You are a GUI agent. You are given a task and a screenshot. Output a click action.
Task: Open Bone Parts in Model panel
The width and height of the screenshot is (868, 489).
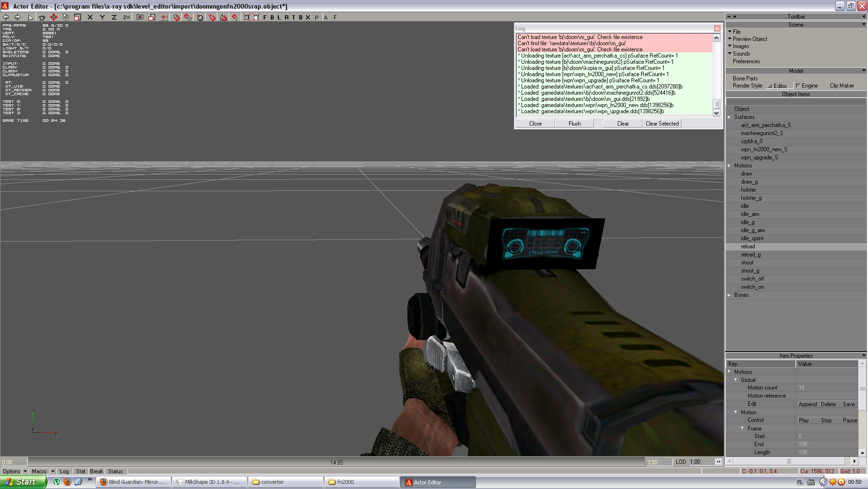tap(745, 78)
